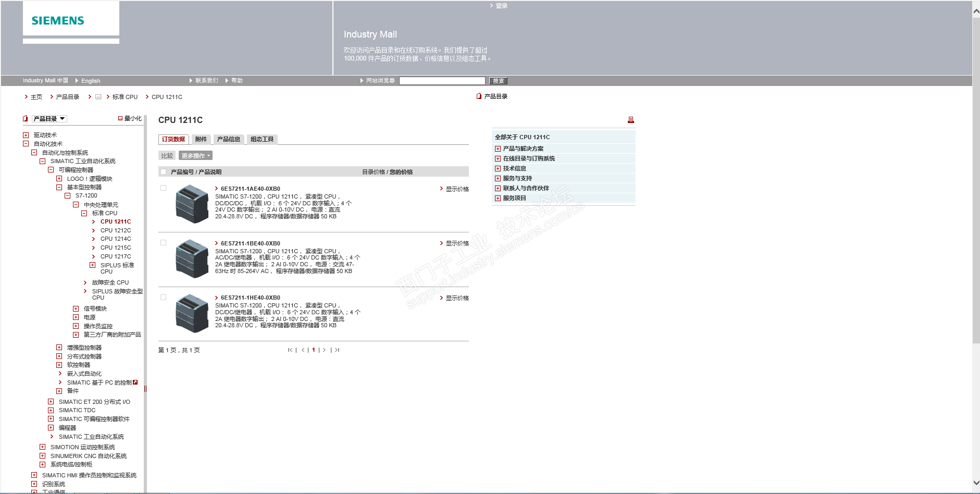Viewport: 980px width, 494px height.
Task: Go to next page using pagination arrow
Action: (x=324, y=350)
